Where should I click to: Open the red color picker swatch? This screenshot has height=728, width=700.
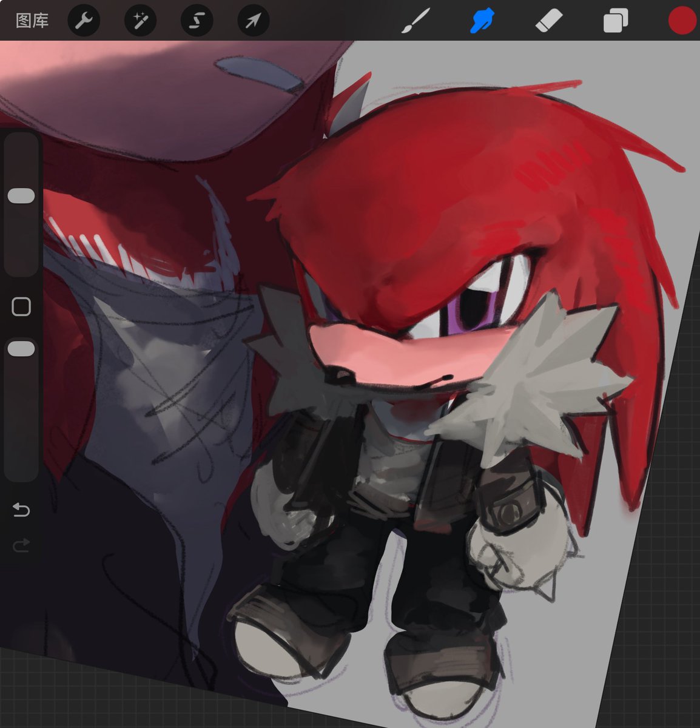[682, 21]
